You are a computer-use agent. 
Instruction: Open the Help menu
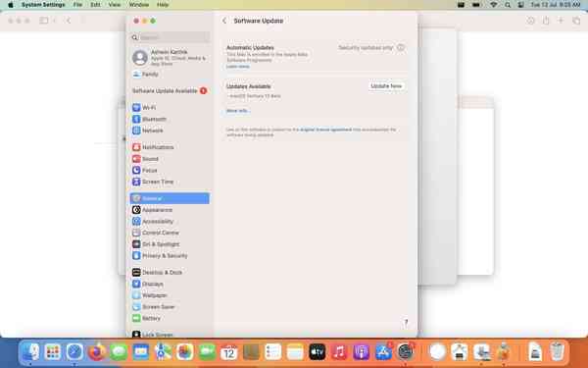[163, 5]
